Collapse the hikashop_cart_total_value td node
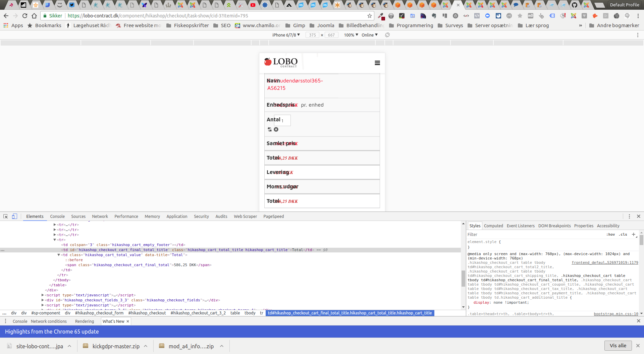 [x=59, y=255]
